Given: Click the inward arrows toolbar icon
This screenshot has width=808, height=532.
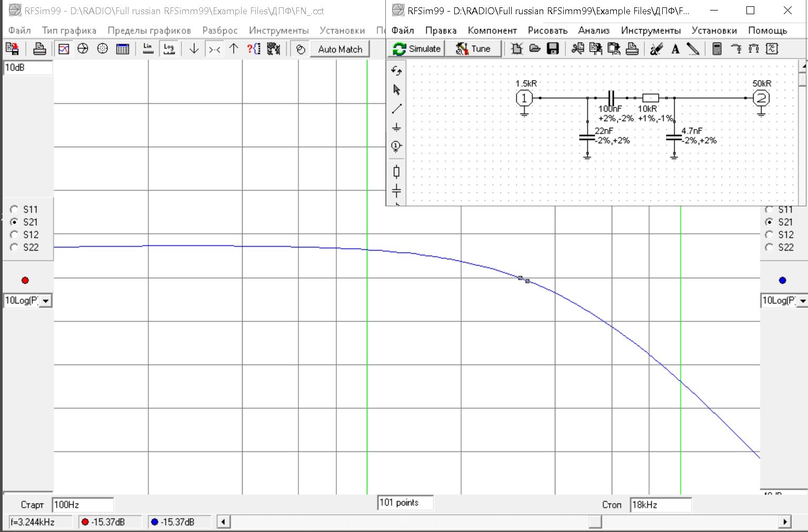Looking at the screenshot, I should pos(214,49).
